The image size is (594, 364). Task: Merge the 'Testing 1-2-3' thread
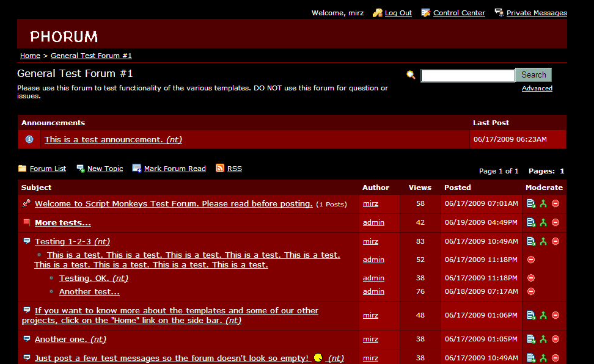click(543, 241)
